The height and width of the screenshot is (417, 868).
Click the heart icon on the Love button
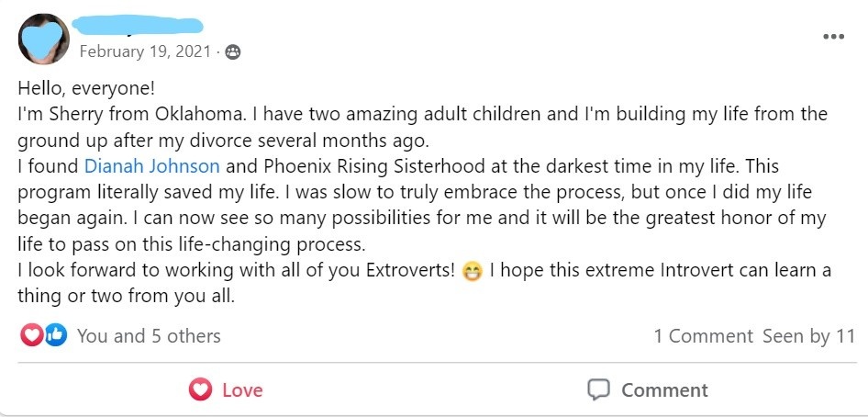coord(200,389)
